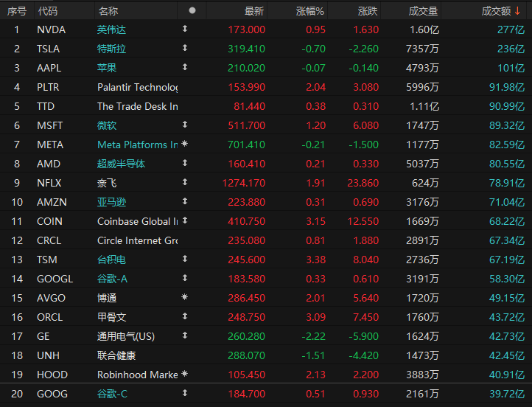Viewport: 532px width, 407px height.
Task: Sort by 名称 column header
Action: pos(108,11)
